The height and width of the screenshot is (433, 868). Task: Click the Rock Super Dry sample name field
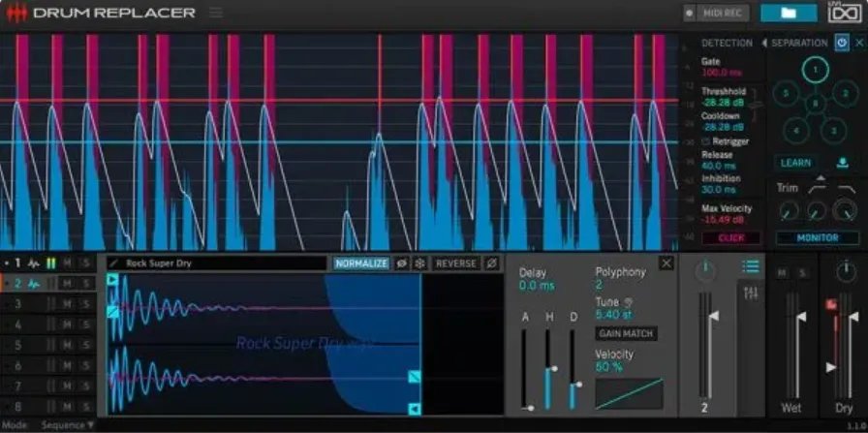(x=216, y=263)
